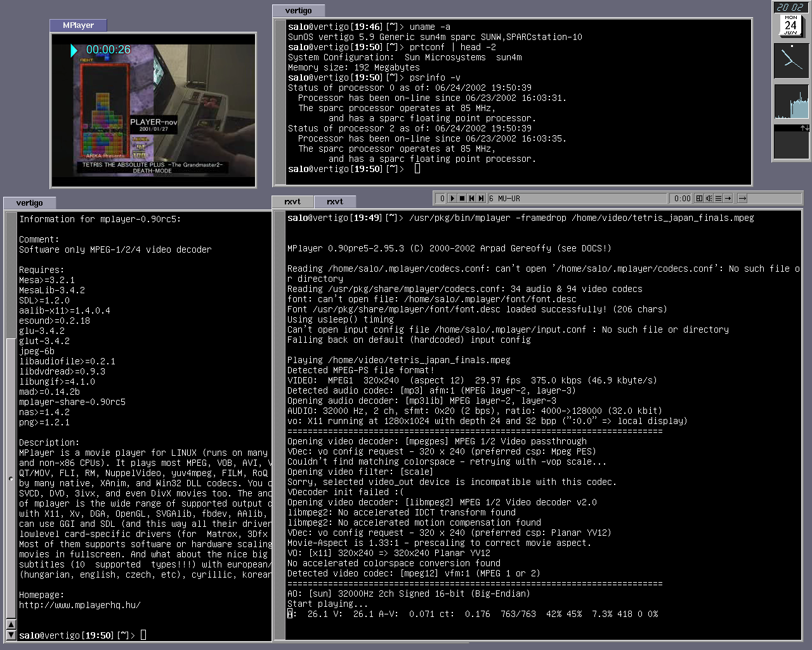The height and width of the screenshot is (650, 812).
Task: Open the analog clock dock app
Action: (x=791, y=61)
